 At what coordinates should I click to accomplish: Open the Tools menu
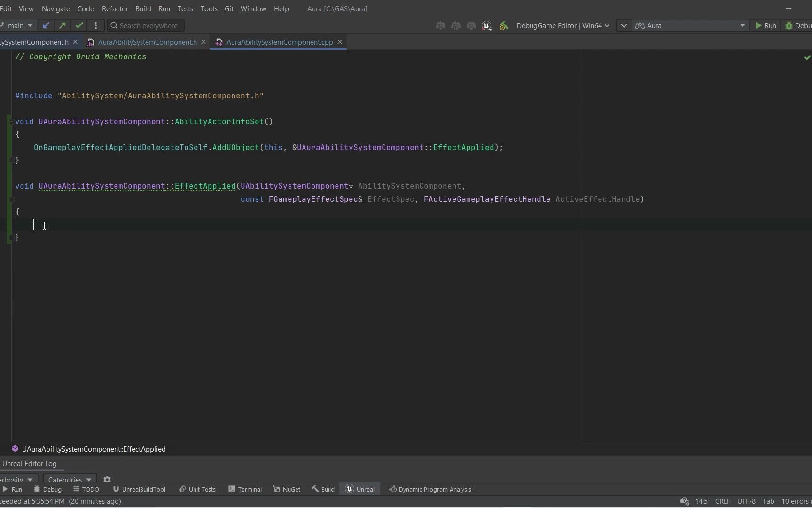[209, 9]
